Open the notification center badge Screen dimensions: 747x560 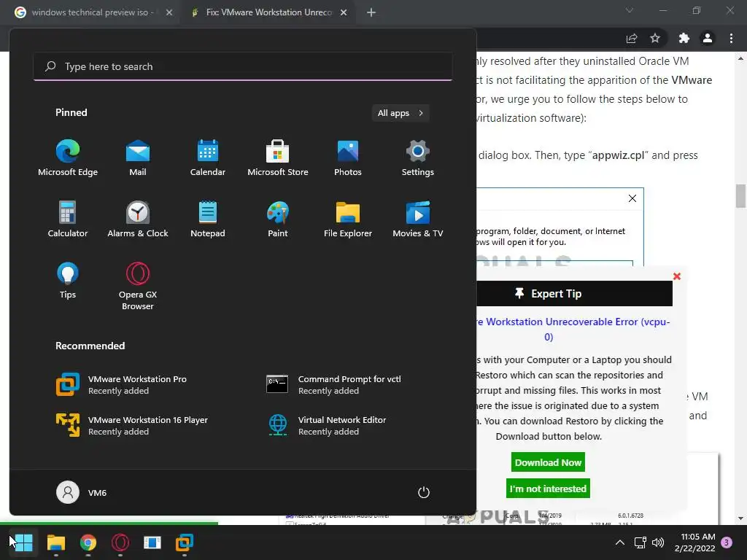[x=727, y=542]
